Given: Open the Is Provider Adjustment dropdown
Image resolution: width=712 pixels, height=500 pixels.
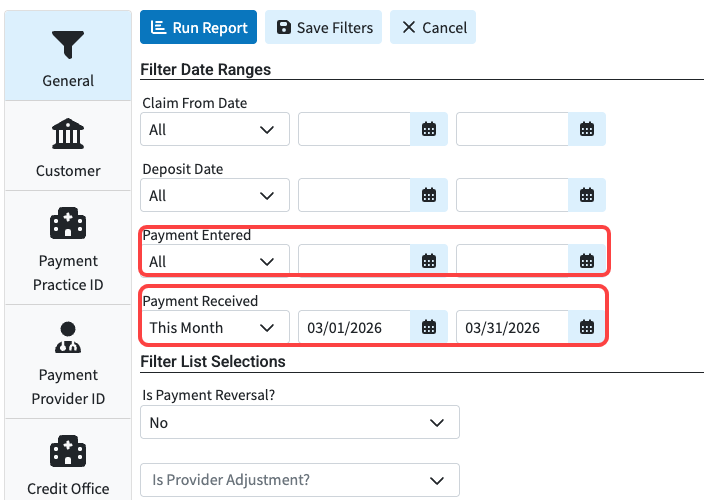Looking at the screenshot, I should tap(299, 480).
